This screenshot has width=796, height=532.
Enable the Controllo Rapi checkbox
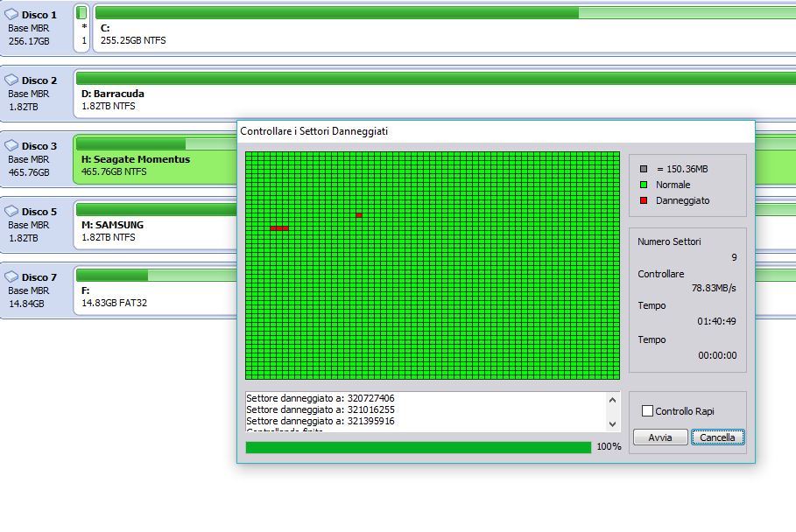pos(647,410)
